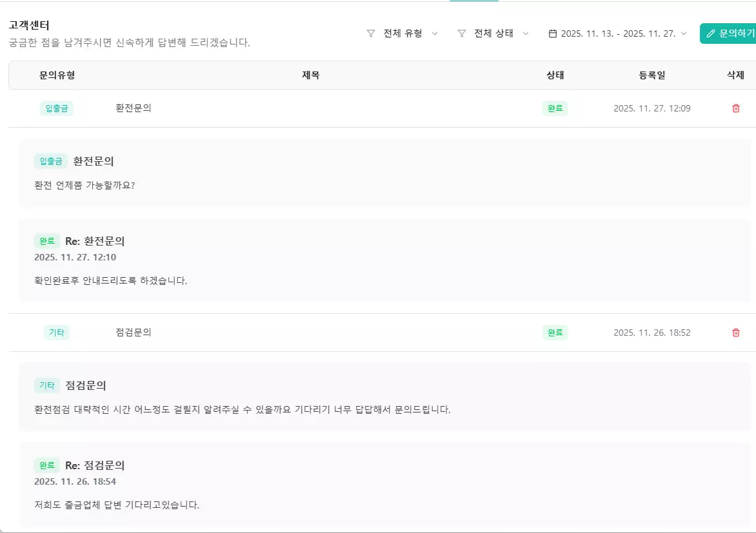This screenshot has height=533, width=756.
Task: Click the 상태 column header
Action: 555,75
